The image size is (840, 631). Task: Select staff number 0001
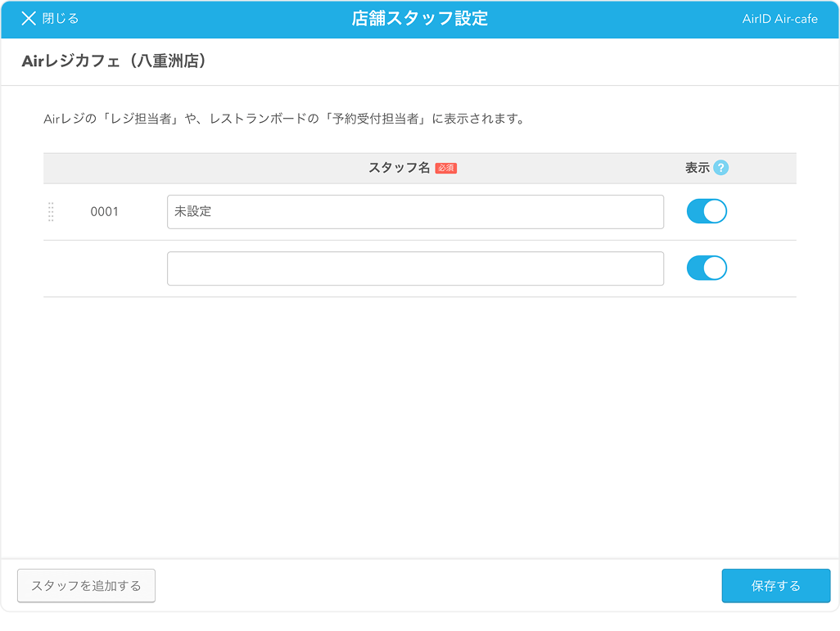[x=104, y=212]
